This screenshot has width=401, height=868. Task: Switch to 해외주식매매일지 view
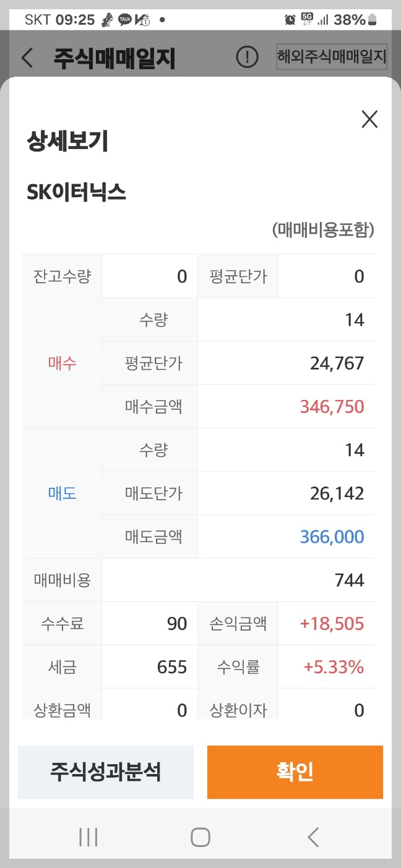pyautogui.click(x=332, y=57)
